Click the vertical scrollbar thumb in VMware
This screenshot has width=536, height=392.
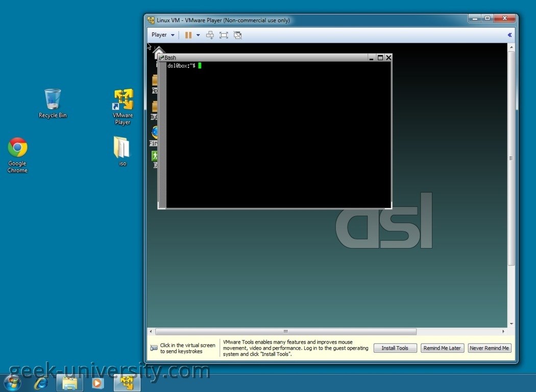511,159
